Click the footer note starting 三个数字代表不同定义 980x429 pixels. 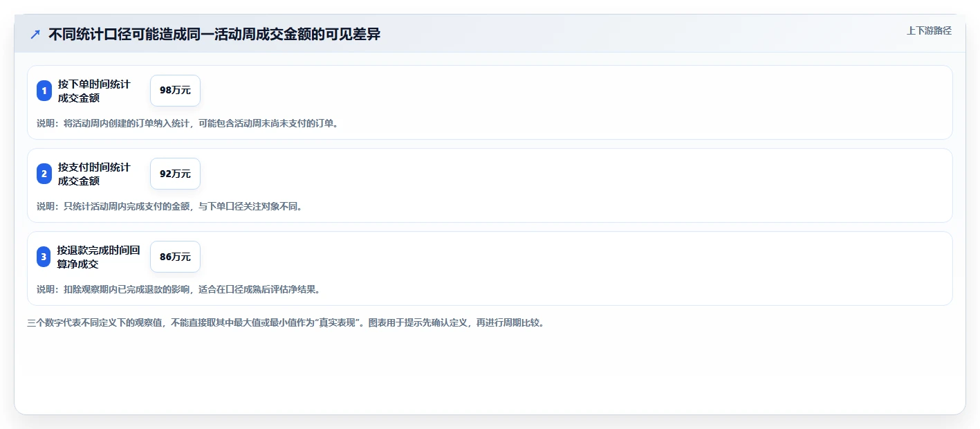286,322
